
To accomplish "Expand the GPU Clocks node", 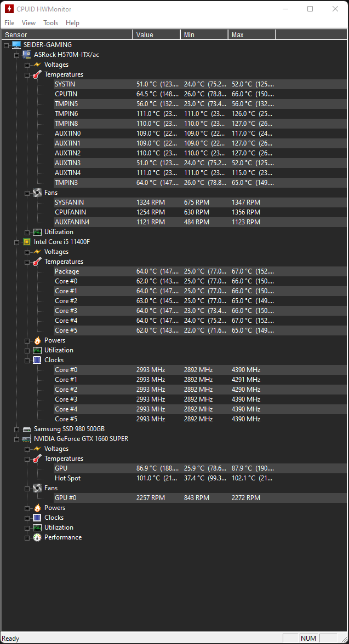I will [x=27, y=518].
